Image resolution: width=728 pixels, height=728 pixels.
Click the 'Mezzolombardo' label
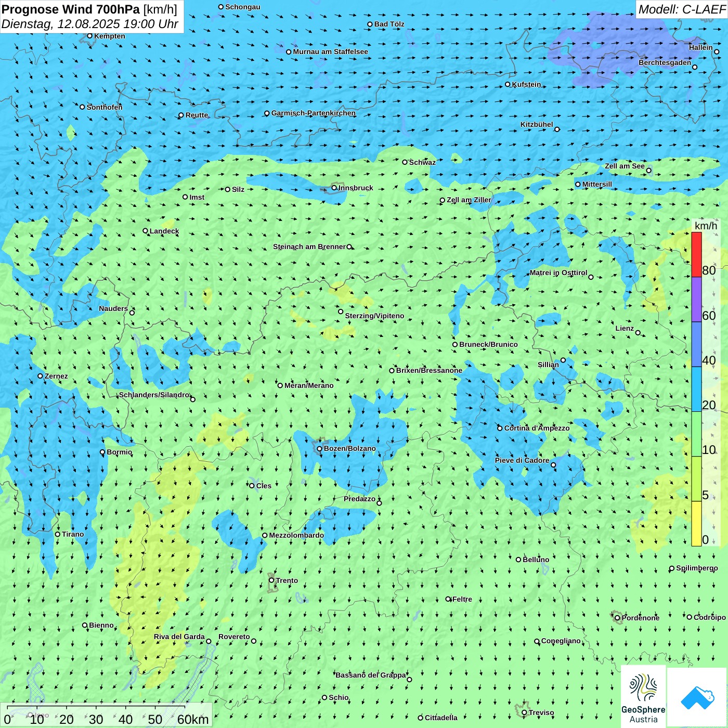pyautogui.click(x=296, y=535)
